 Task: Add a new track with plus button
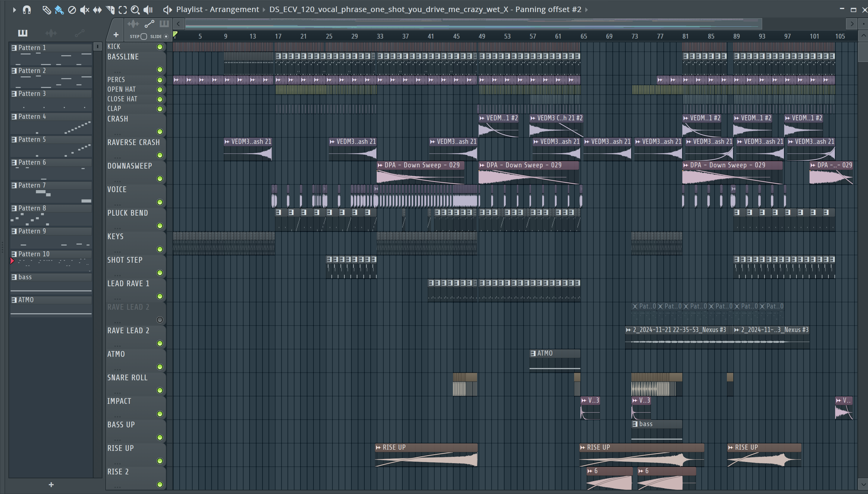tap(116, 35)
